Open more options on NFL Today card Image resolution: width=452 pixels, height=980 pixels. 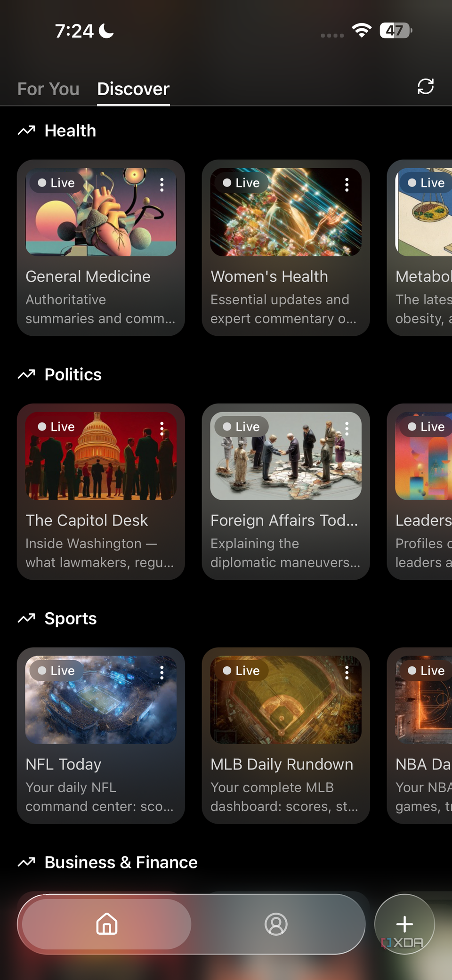[x=162, y=672]
